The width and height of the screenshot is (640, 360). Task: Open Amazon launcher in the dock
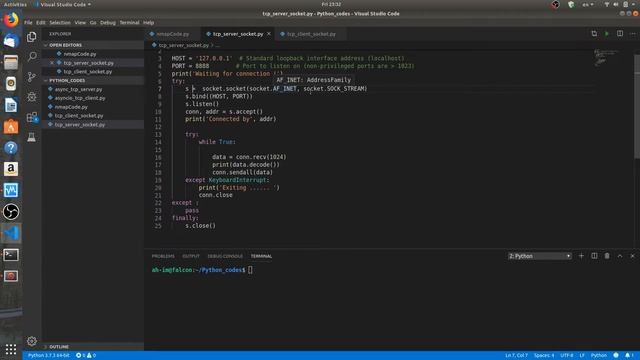(x=11, y=169)
